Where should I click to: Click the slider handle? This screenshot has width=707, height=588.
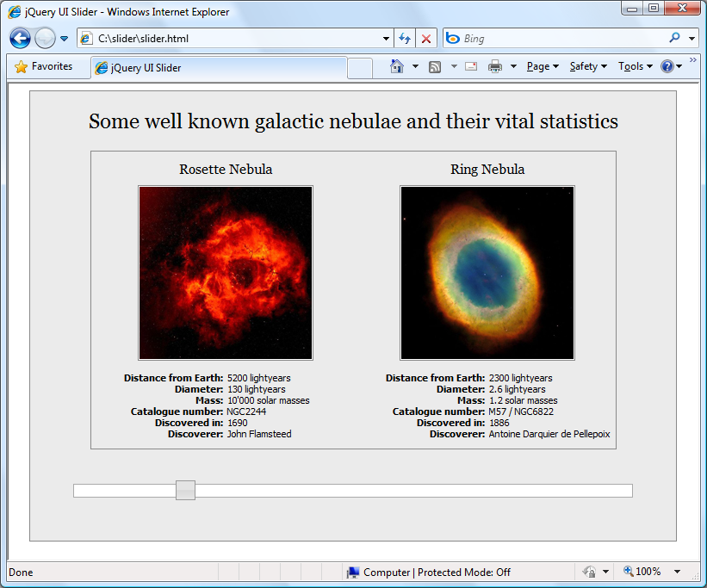point(185,490)
